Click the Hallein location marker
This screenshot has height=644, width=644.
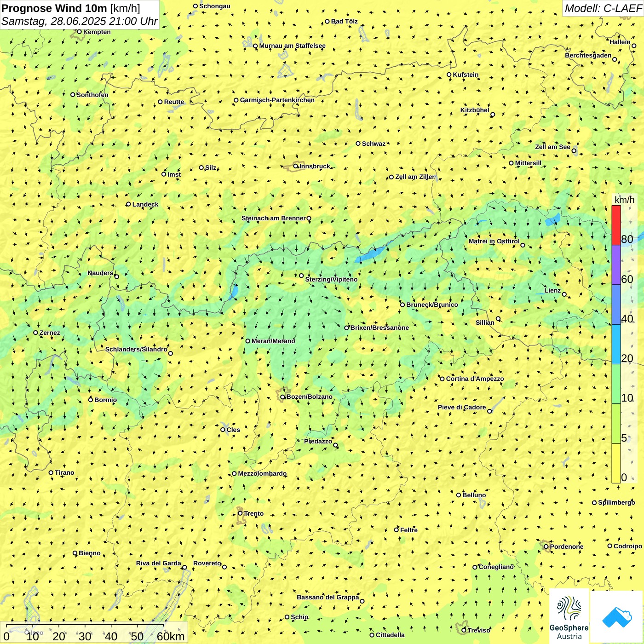634,46
